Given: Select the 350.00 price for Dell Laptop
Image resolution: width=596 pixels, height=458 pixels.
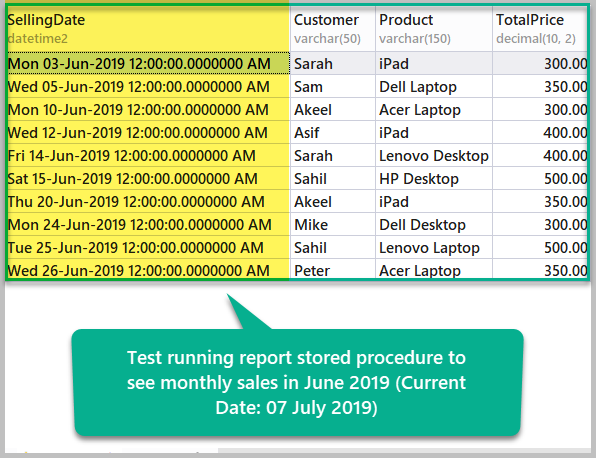Looking at the screenshot, I should point(540,87).
